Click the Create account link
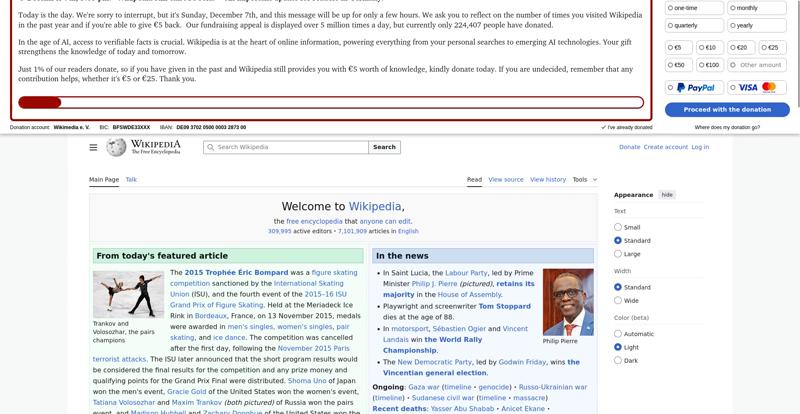This screenshot has height=414, width=800. (665, 147)
